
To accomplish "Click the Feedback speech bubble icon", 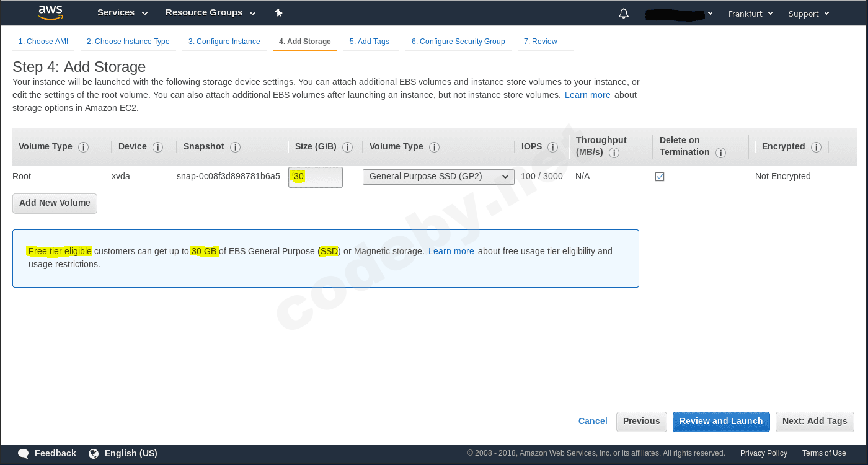I will (23, 453).
